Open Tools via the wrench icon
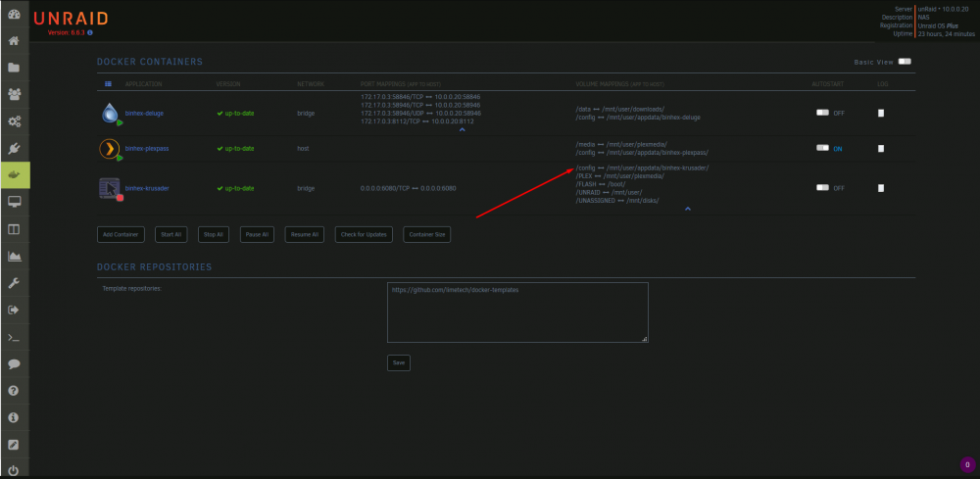980x479 pixels. 14,283
